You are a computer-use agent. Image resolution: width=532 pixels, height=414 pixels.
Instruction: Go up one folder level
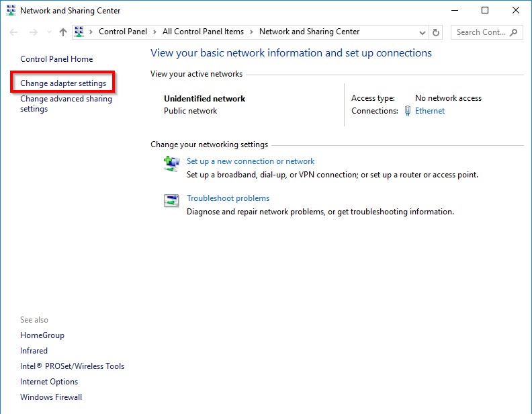coord(62,32)
